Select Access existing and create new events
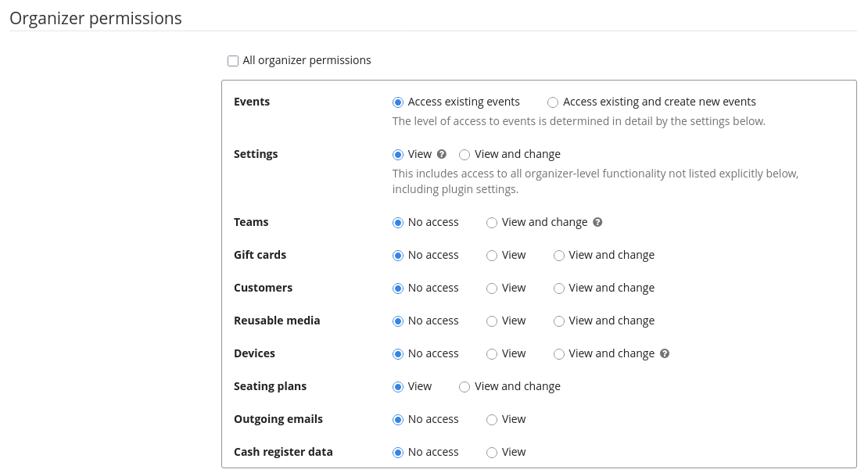 [553, 102]
